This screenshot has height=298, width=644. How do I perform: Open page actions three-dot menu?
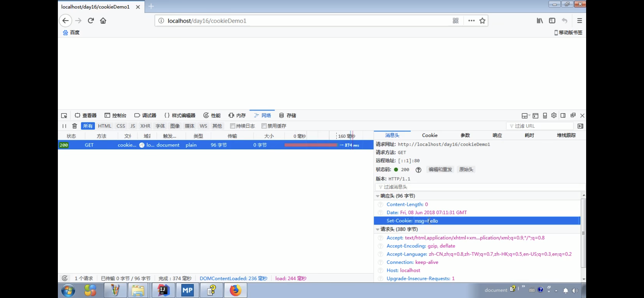point(471,21)
